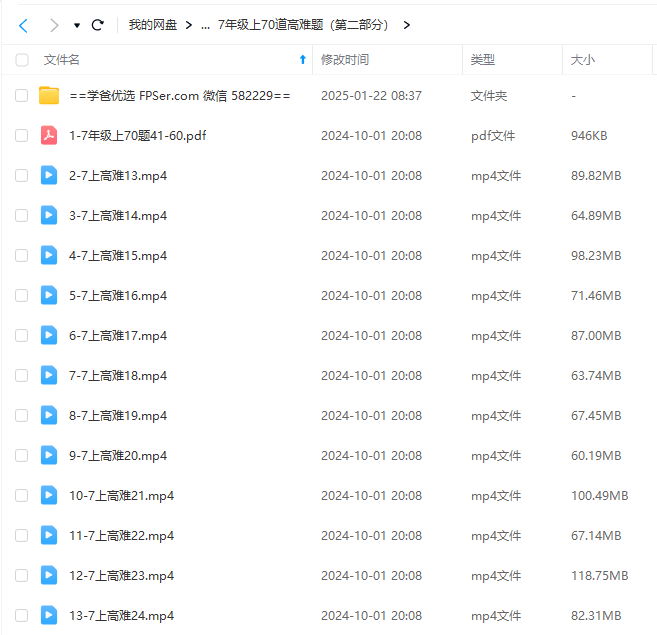Click video icon of 3-7上高难14.mp4

(49, 215)
